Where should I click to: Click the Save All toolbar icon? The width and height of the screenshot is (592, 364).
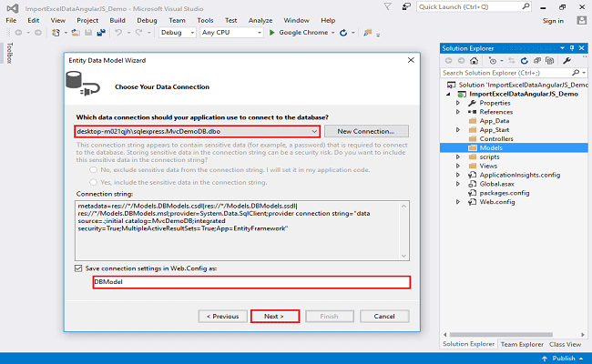[x=101, y=33]
